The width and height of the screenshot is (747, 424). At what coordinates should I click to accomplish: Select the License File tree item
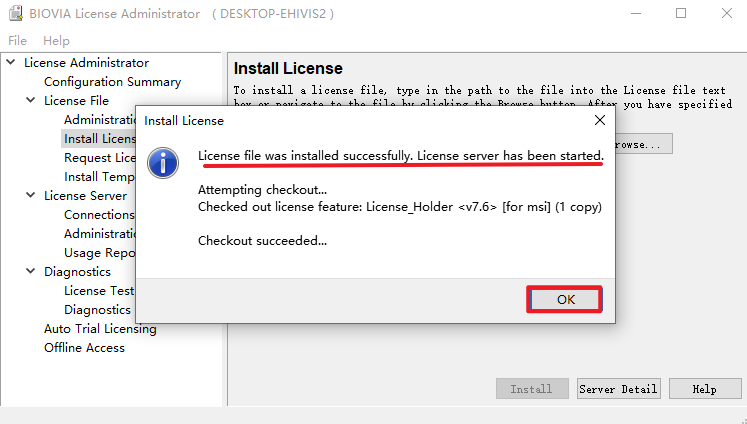(76, 101)
